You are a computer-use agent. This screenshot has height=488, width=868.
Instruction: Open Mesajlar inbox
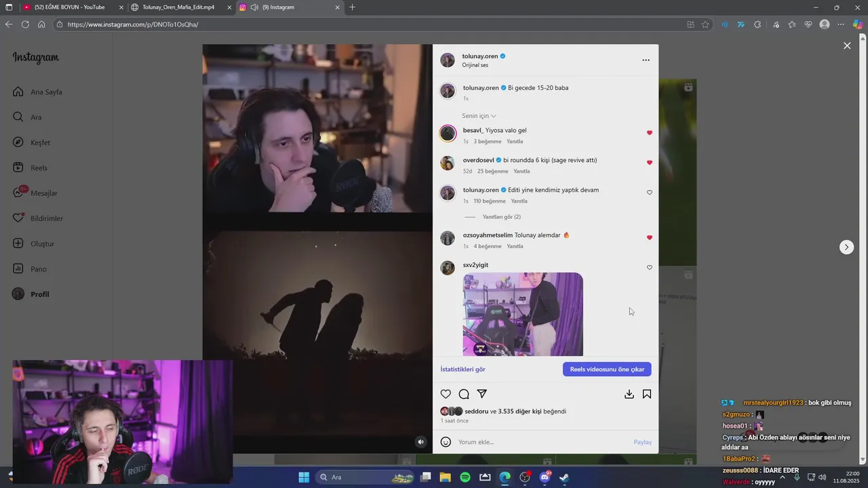click(x=35, y=193)
